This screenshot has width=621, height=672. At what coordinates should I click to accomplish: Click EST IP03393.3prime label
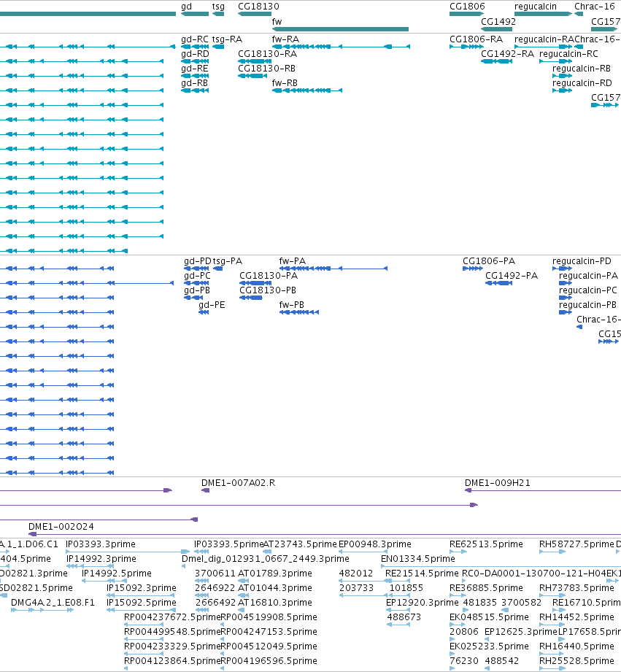tap(101, 544)
